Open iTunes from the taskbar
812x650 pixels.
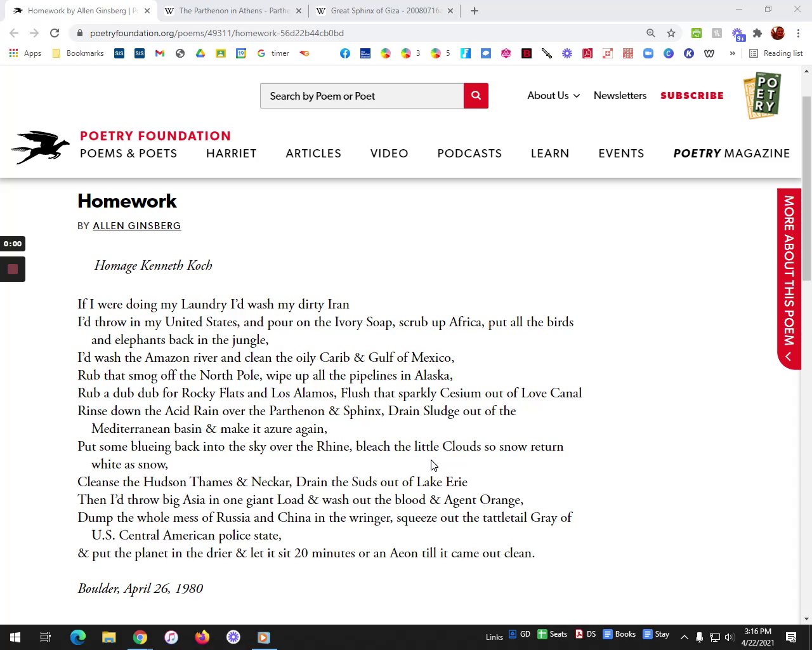[x=171, y=637]
